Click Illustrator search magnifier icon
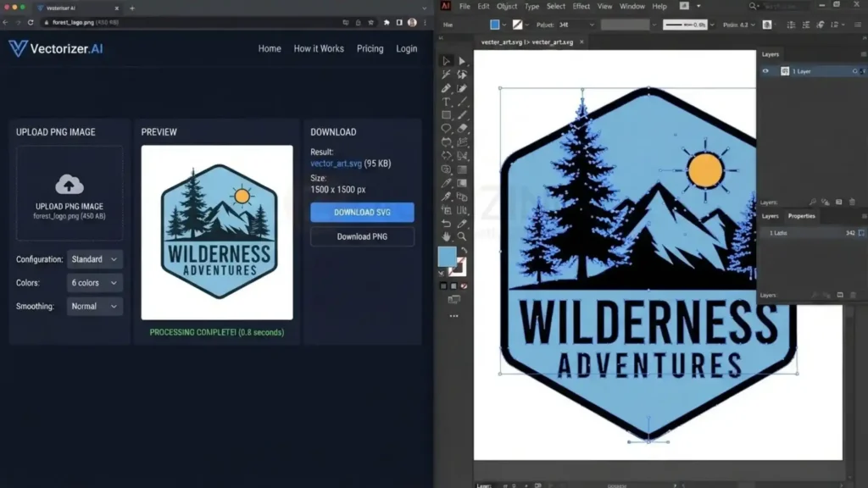The height and width of the screenshot is (488, 868). 753,6
